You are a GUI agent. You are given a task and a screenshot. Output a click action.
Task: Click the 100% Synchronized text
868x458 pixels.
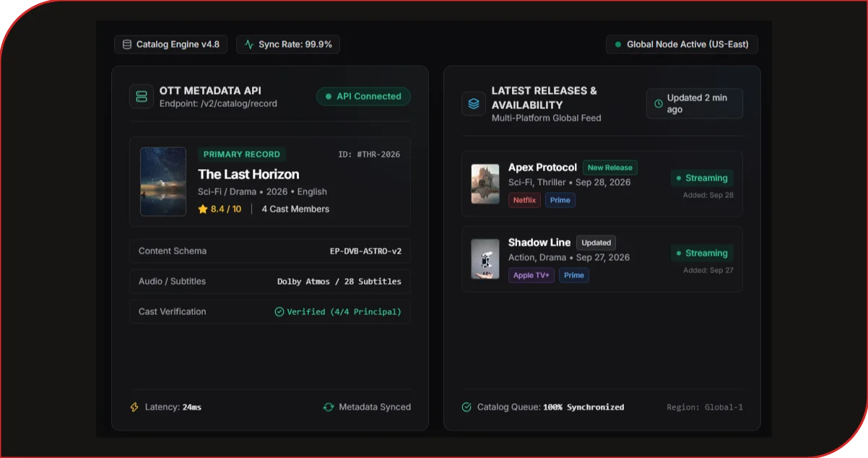coord(583,407)
